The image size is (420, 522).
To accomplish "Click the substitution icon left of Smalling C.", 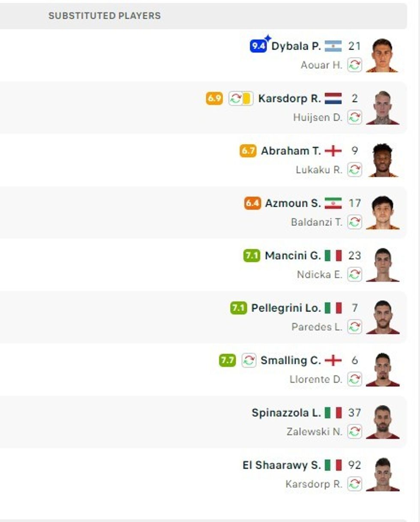I will click(x=249, y=360).
